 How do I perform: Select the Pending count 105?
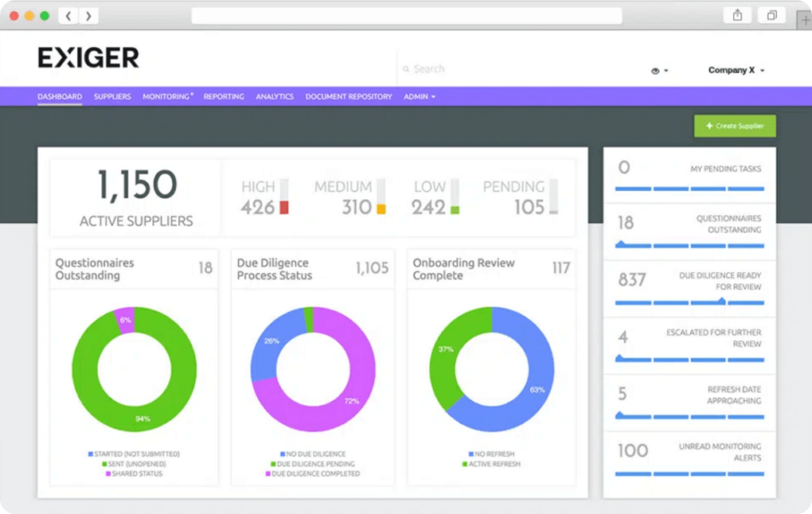point(529,207)
